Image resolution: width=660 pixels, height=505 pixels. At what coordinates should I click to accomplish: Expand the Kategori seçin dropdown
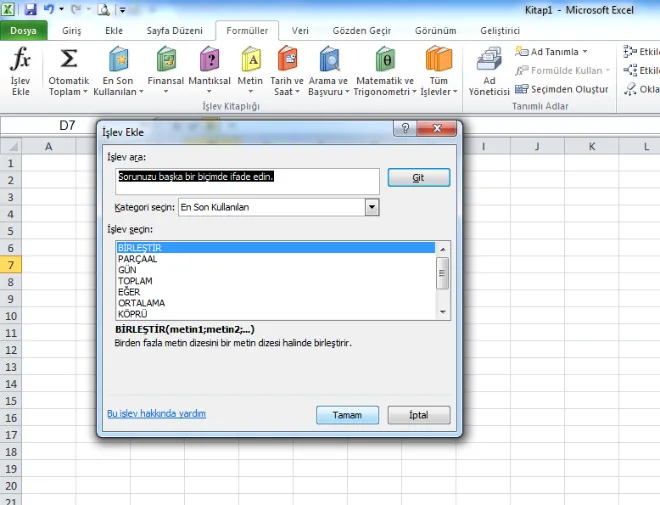click(x=372, y=207)
